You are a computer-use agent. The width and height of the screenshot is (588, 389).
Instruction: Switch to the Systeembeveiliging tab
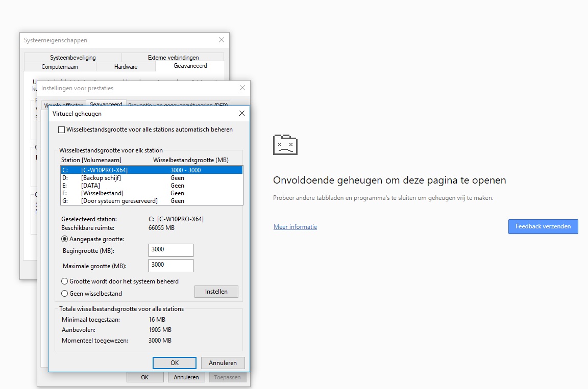coord(72,58)
